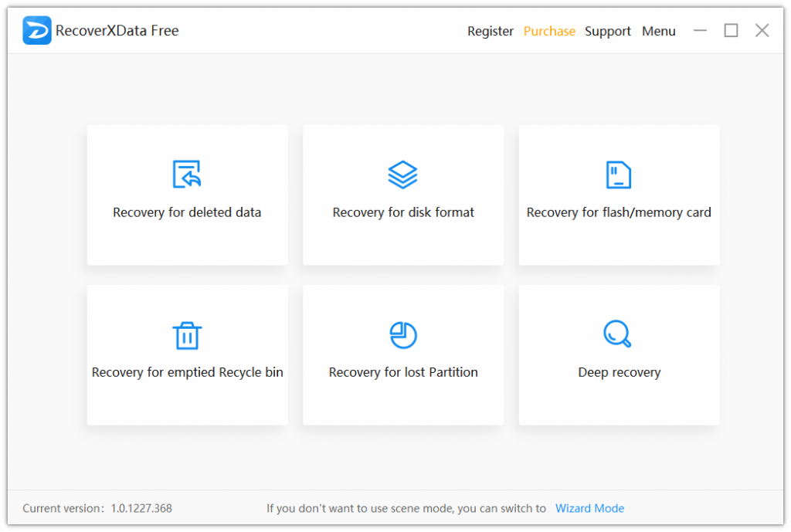Open the Recovery for deleted data tile

(187, 195)
